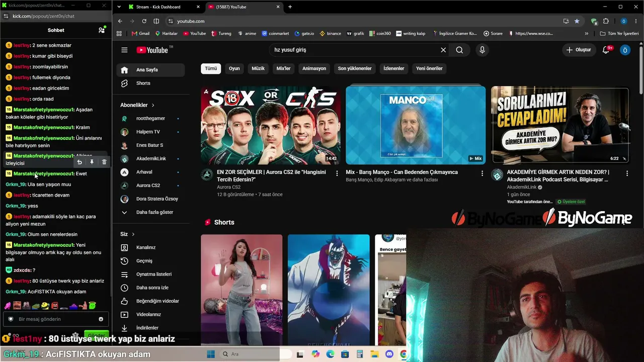Click the YouTube page vertical scrollbar
Screen dimensions: 644x362
pyautogui.click(x=640, y=70)
